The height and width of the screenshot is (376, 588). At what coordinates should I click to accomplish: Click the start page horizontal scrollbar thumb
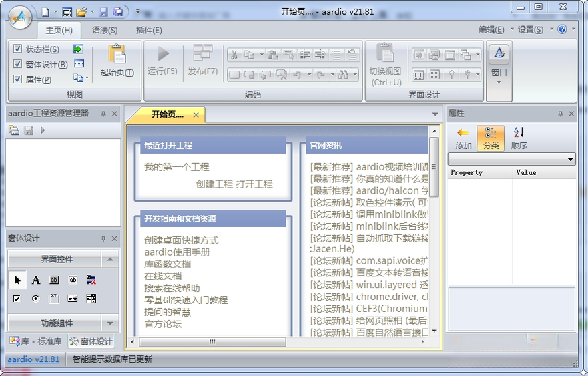tap(212, 341)
